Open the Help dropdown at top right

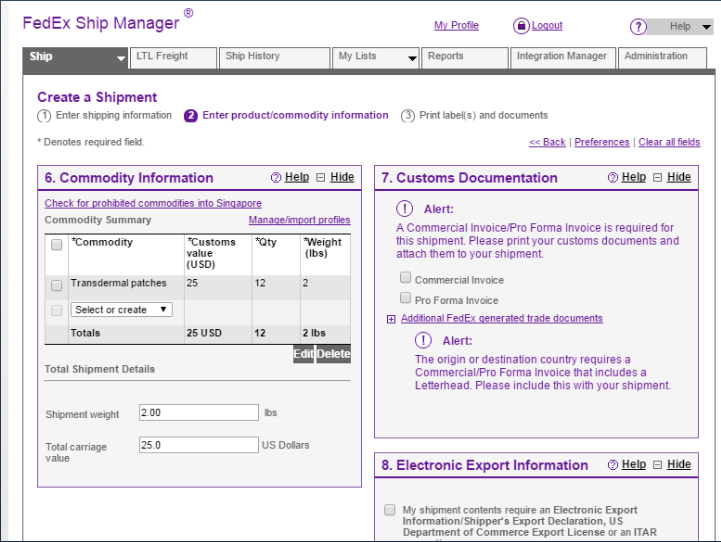tap(680, 27)
